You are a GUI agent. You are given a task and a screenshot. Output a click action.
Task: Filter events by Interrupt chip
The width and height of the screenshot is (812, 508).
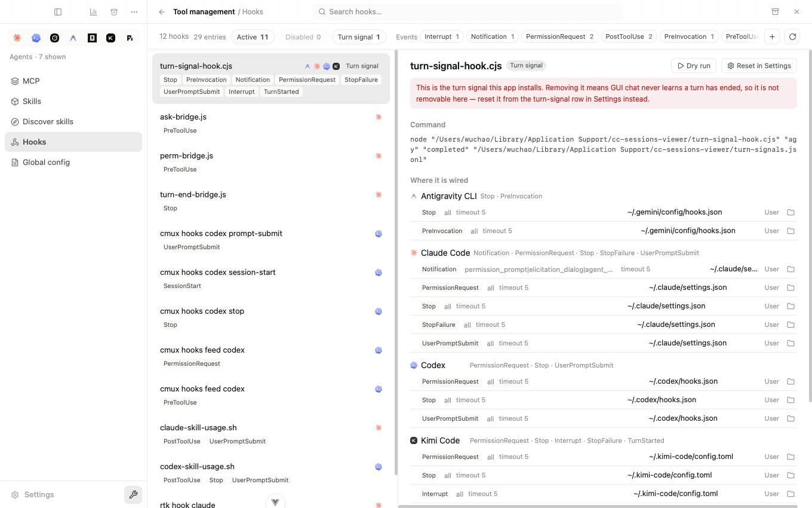(442, 36)
